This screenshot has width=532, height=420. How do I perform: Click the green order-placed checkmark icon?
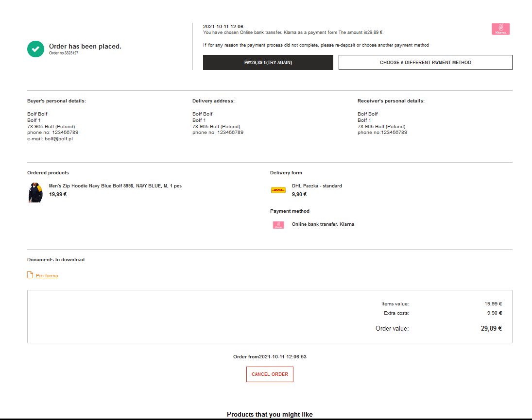pyautogui.click(x=35, y=49)
